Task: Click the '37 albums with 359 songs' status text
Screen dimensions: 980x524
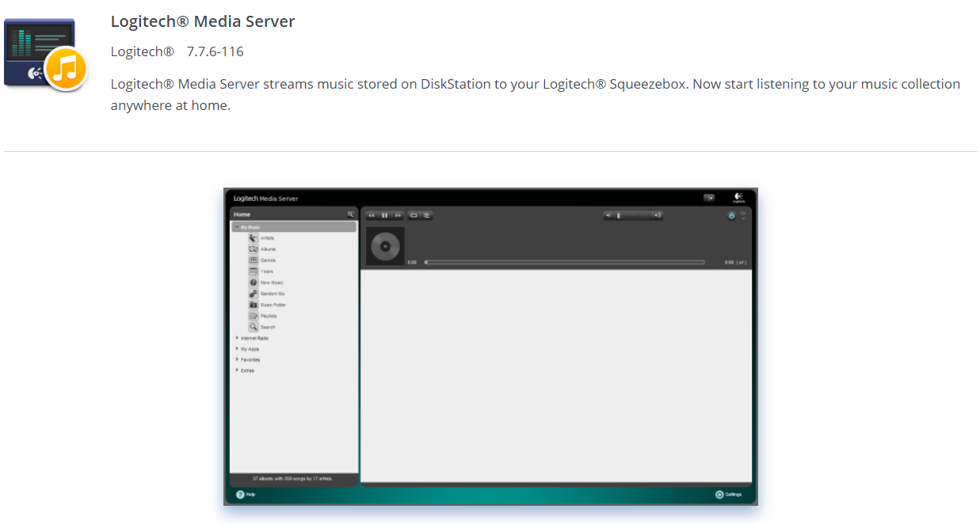Action: (292, 479)
